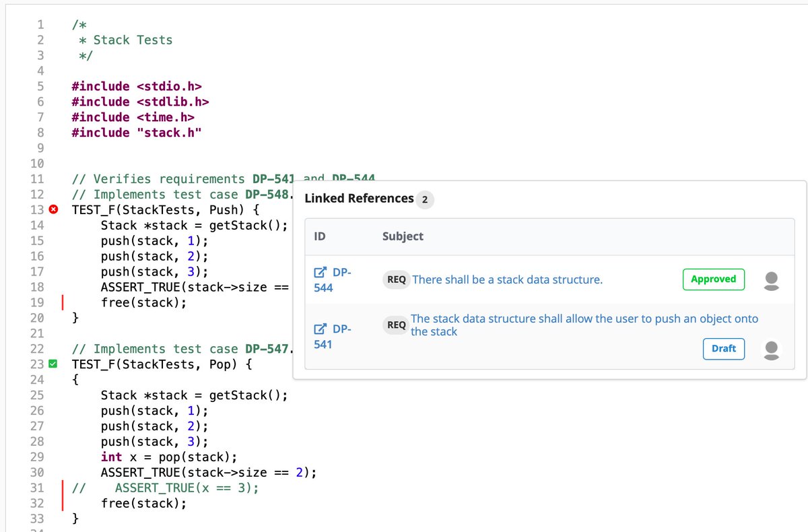Click DP-548 reference in line 12 comment
The width and height of the screenshot is (808, 532).
(269, 195)
